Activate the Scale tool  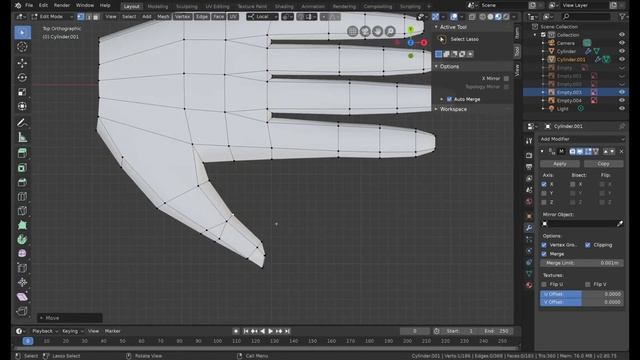click(22, 92)
